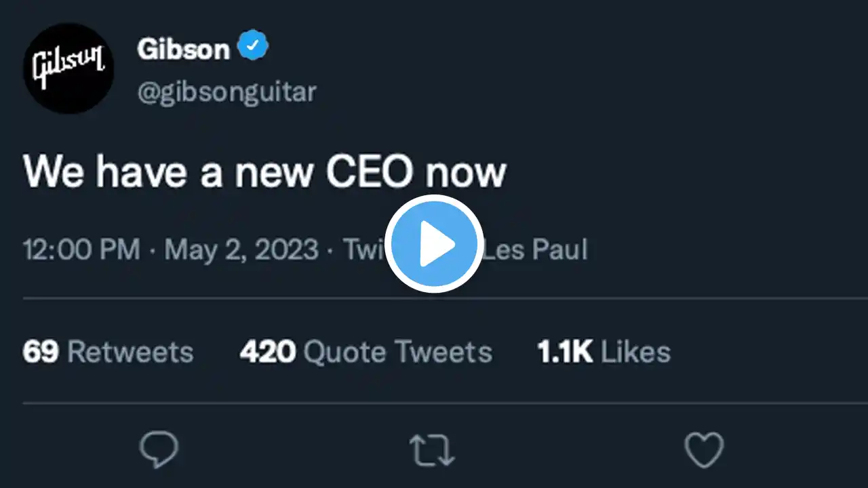Image resolution: width=868 pixels, height=488 pixels.
Task: Like the tweet with the heart icon
Action: click(x=704, y=450)
